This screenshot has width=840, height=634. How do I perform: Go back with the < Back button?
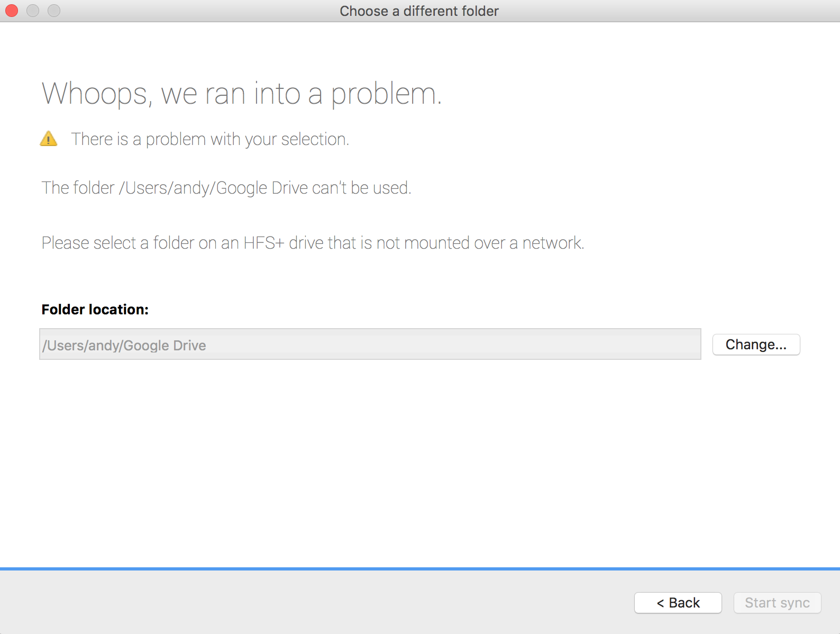[x=678, y=603]
